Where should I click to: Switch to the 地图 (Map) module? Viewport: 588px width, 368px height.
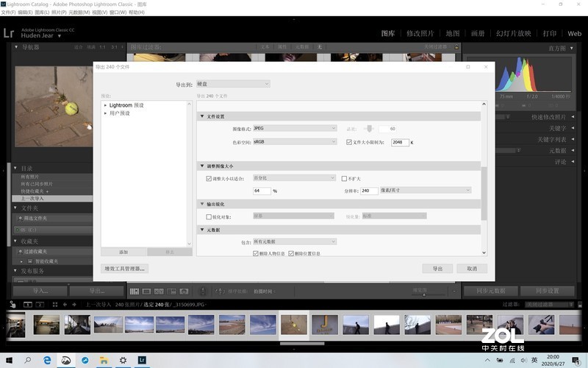(x=453, y=33)
